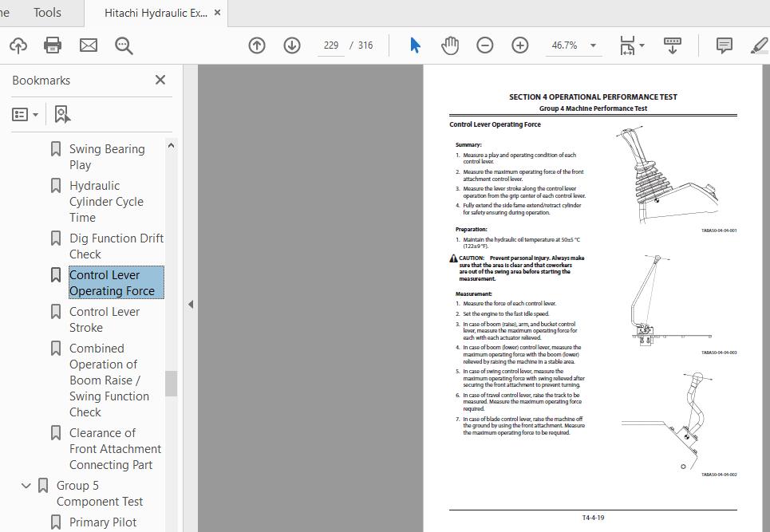Click bookmark icon beside Combined Operation
Viewport: 770px width, 532px height.
point(56,349)
